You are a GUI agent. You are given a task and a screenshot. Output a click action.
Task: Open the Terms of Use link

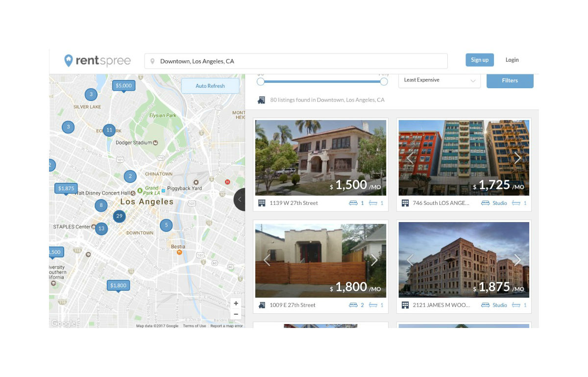[195, 326]
